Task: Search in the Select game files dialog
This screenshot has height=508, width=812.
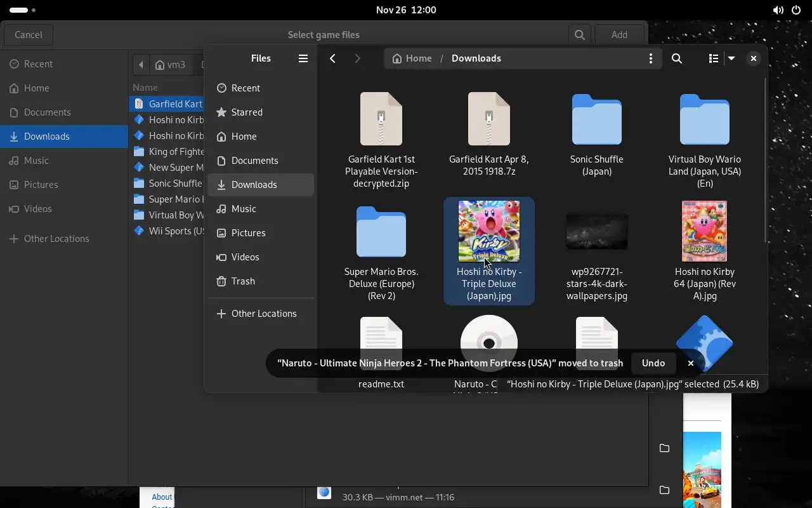Action: [579, 35]
